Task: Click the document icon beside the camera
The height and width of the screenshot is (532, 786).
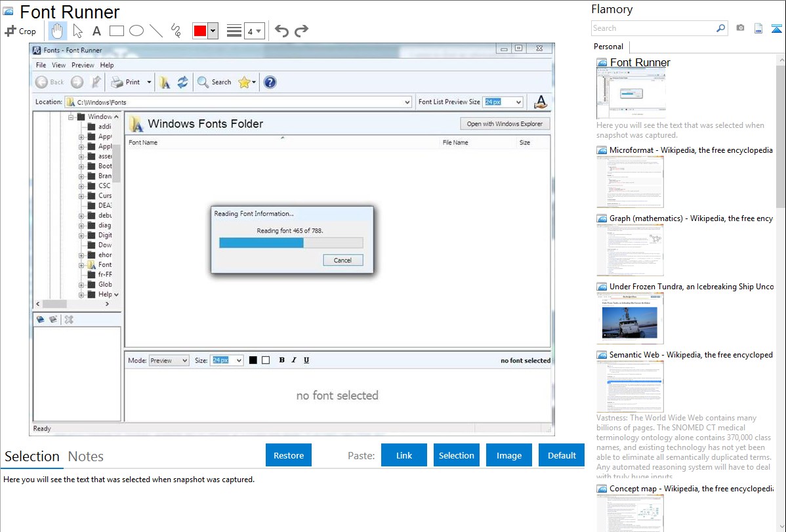Action: (758, 28)
